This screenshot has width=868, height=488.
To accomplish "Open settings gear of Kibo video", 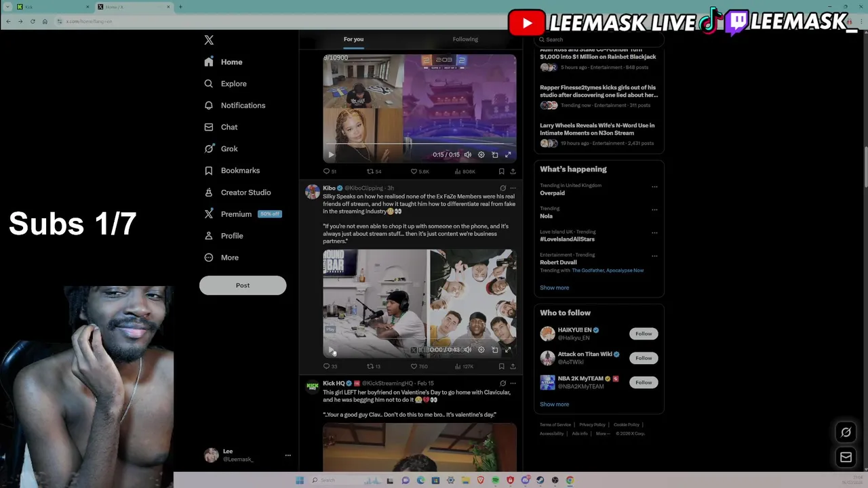I will pos(481,350).
